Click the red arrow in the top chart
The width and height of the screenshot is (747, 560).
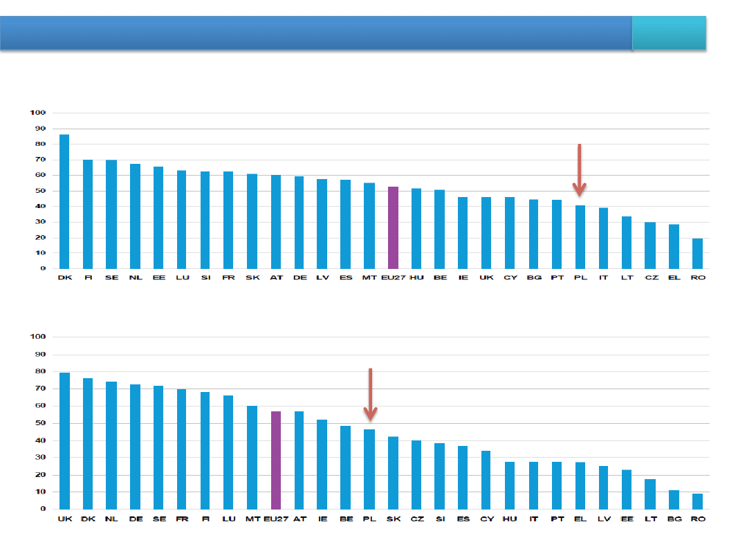click(x=580, y=170)
